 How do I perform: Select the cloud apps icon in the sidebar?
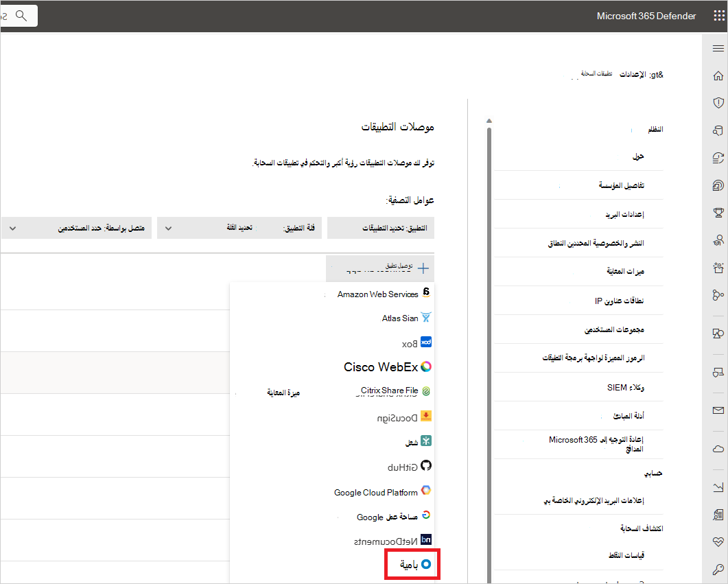tap(718, 448)
